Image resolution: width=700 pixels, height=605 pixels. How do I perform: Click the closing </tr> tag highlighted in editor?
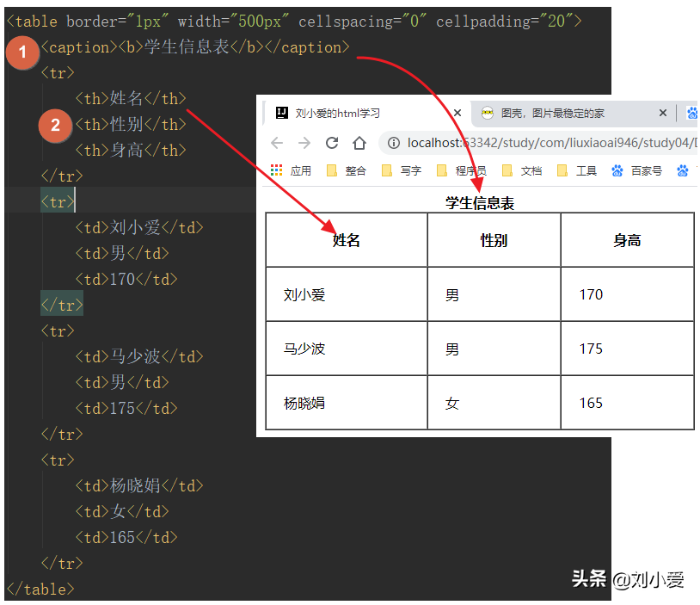point(62,305)
